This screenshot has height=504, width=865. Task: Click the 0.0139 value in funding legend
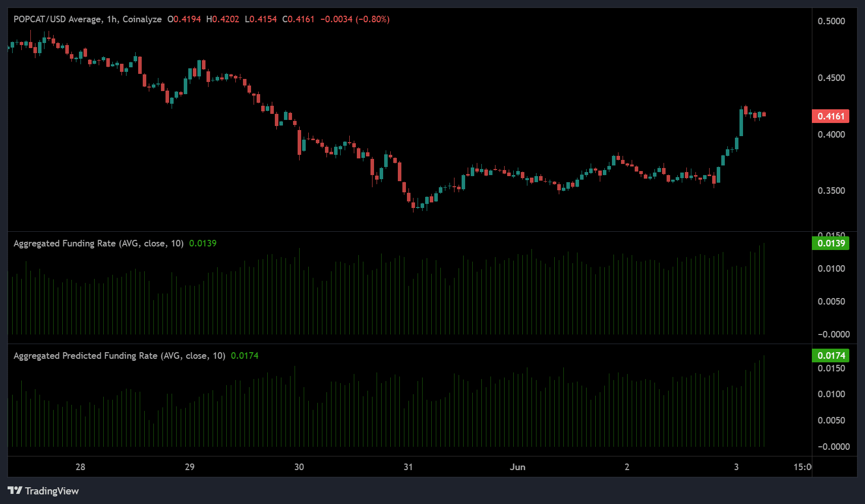click(202, 243)
